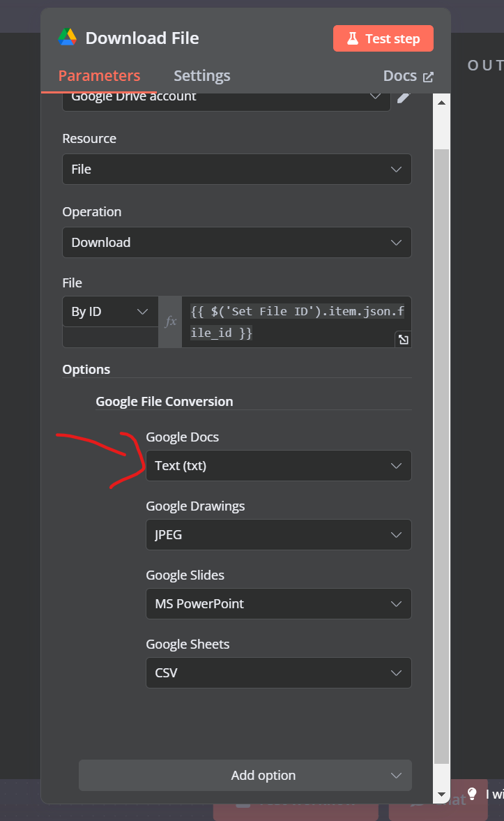Click the fx expression icon
This screenshot has height=821, width=504.
pyautogui.click(x=170, y=322)
